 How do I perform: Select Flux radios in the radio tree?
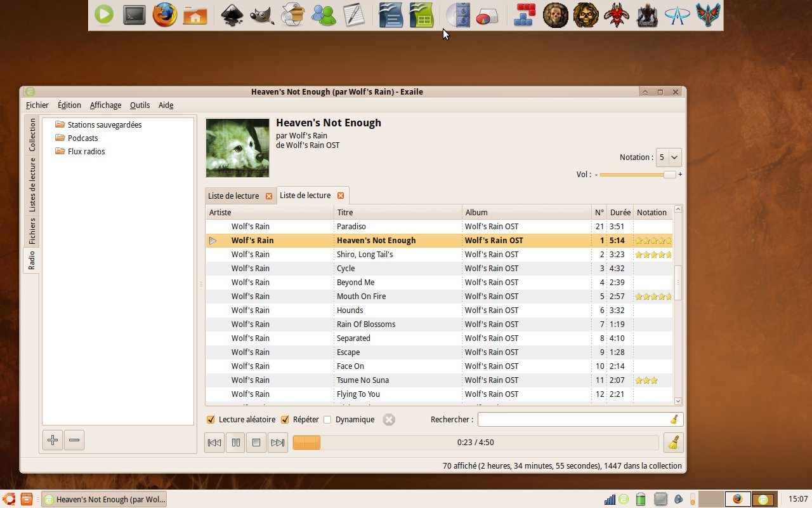click(x=86, y=151)
